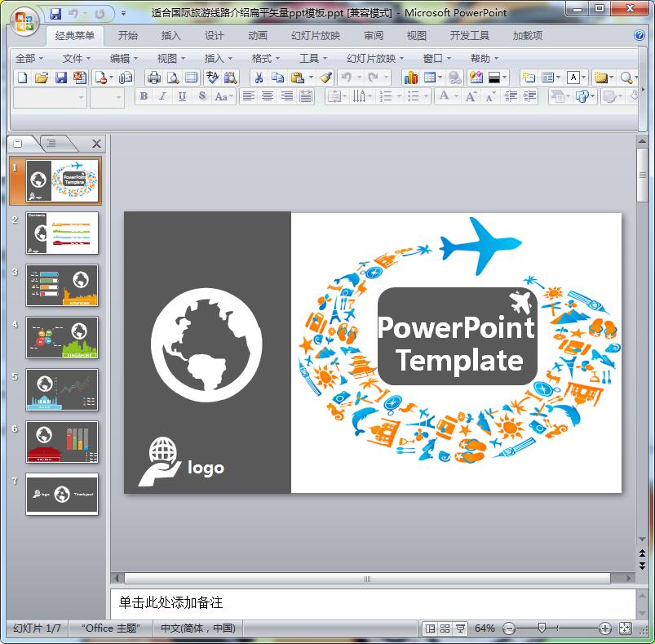Open the Zoom magnifier tool

click(x=626, y=78)
